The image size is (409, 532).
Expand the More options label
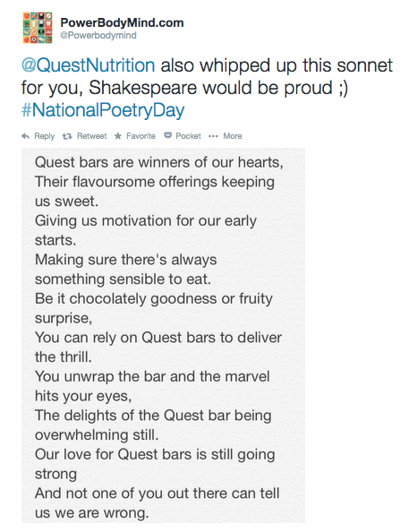(233, 136)
